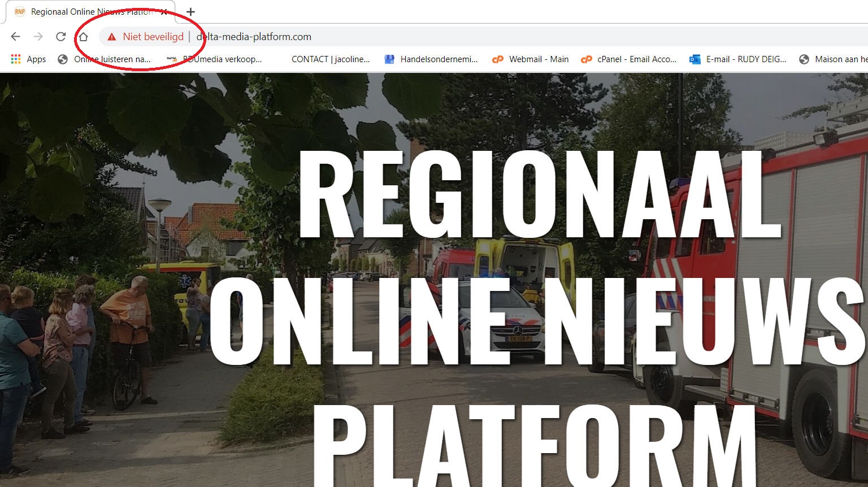This screenshot has height=487, width=868.
Task: Select the Regionaal Online Nieuws Platform tab
Action: 85,12
